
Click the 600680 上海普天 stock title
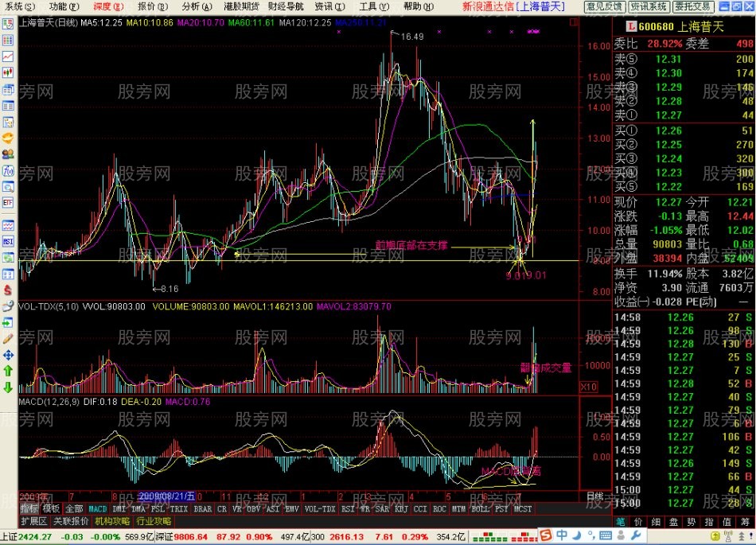pos(682,26)
